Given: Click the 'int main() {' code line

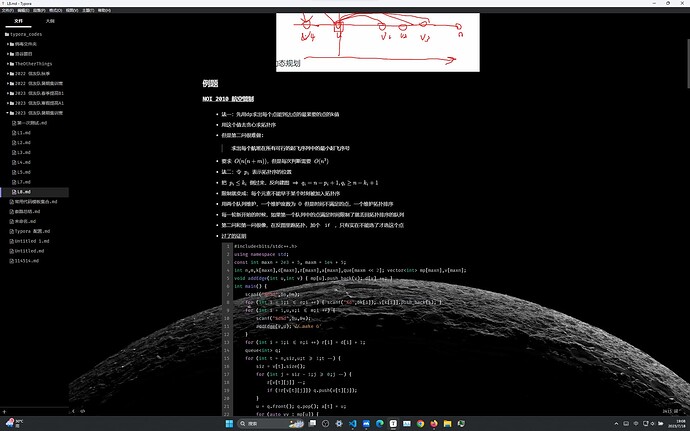Looking at the screenshot, I should 250,286.
